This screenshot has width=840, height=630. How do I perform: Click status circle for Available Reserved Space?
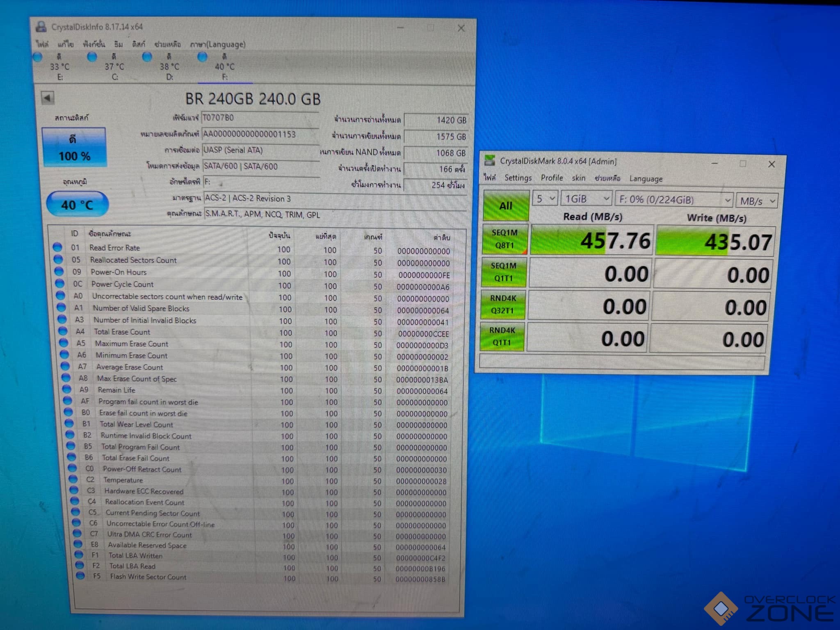pyautogui.click(x=78, y=544)
